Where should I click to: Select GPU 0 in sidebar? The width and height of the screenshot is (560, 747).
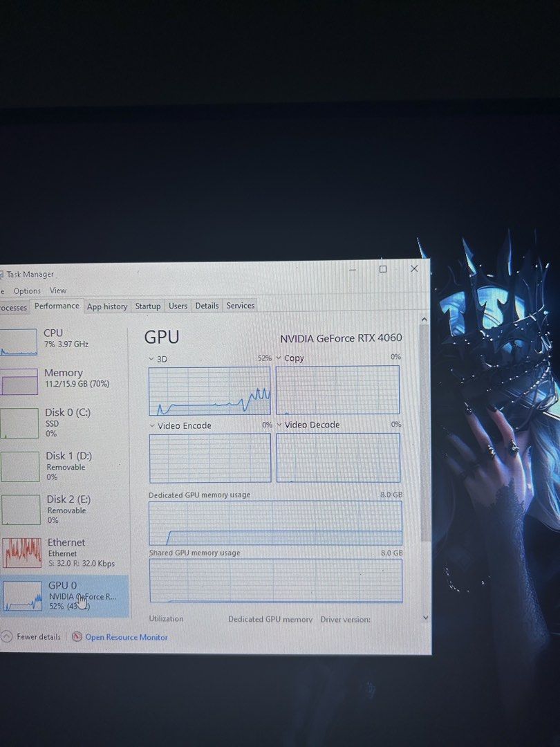[x=64, y=596]
